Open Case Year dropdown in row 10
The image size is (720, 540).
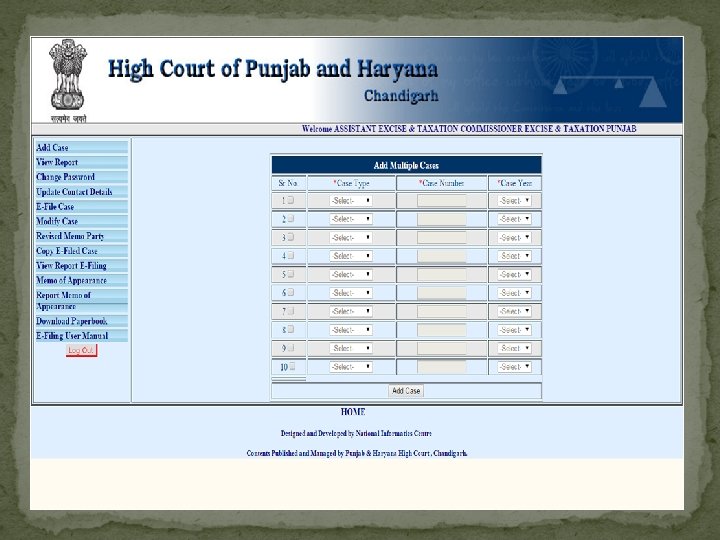pyautogui.click(x=514, y=367)
